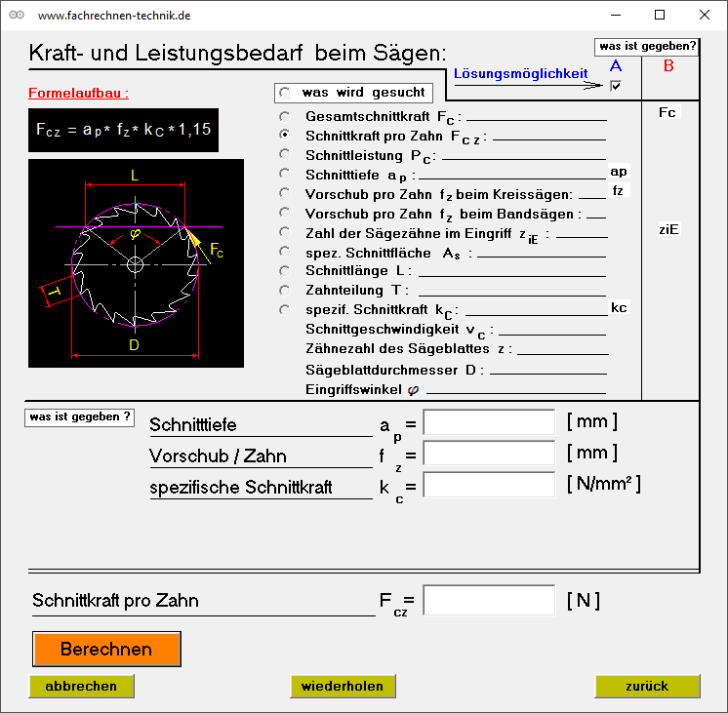The image size is (728, 713).
Task: Select the Schnittlänge L radio option
Action: [285, 270]
